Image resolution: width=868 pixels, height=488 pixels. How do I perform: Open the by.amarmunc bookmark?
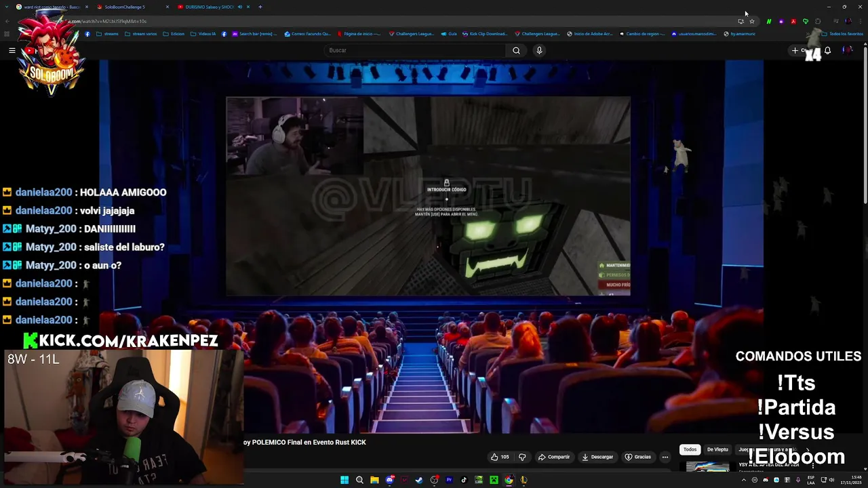click(x=739, y=34)
